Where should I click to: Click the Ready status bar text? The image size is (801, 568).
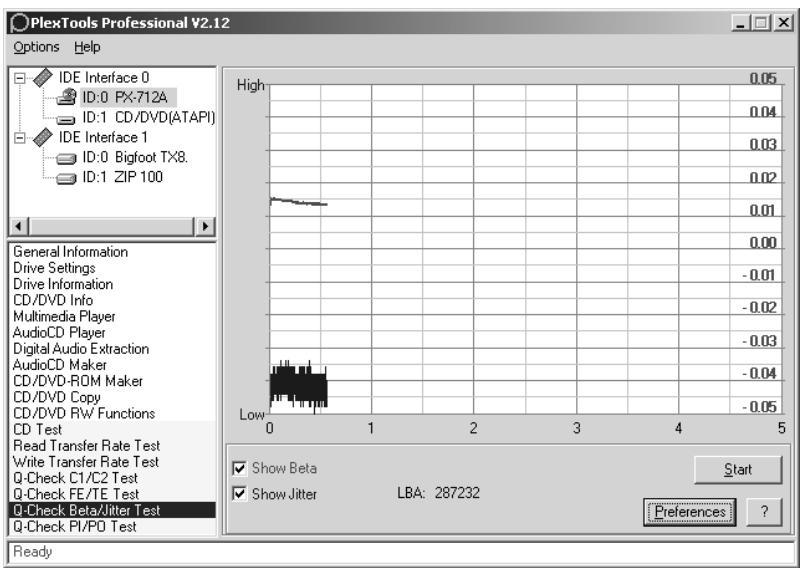click(33, 552)
